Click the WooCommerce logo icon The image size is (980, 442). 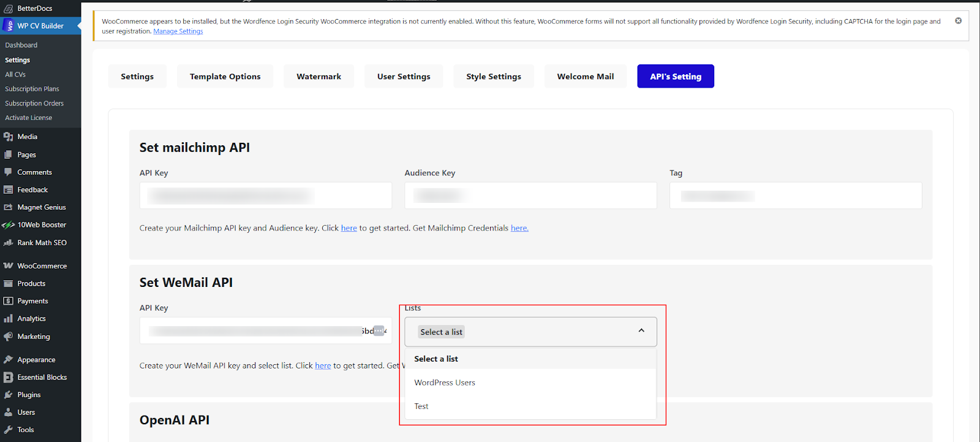click(x=9, y=266)
